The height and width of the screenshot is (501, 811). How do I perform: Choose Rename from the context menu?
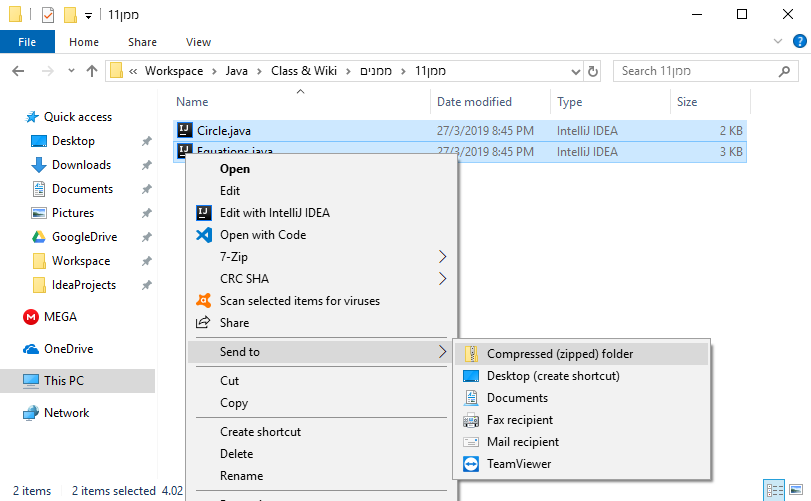[241, 476]
